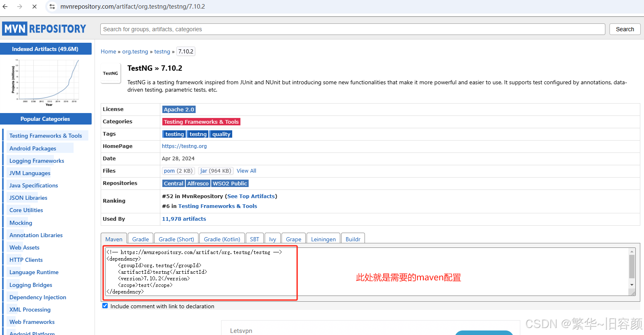Switch to the Ivy tab

tap(272, 239)
